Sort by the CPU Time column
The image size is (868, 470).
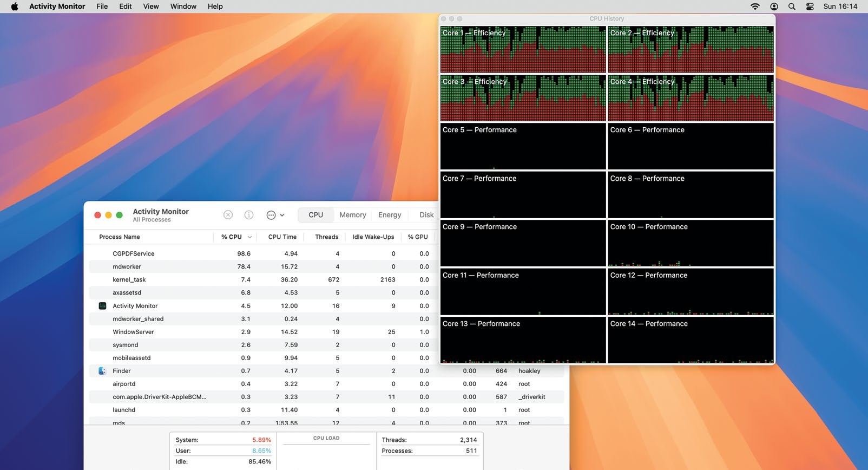[x=282, y=237]
